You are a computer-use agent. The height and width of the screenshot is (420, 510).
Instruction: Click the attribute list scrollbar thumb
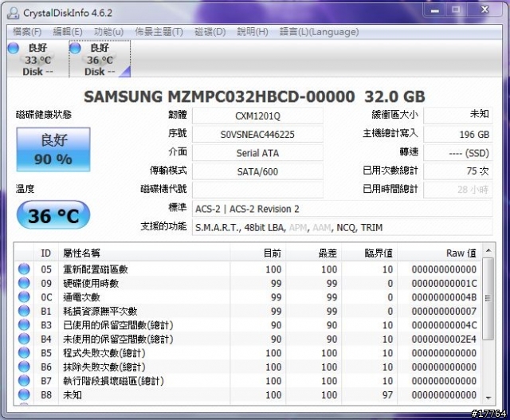pyautogui.click(x=488, y=298)
